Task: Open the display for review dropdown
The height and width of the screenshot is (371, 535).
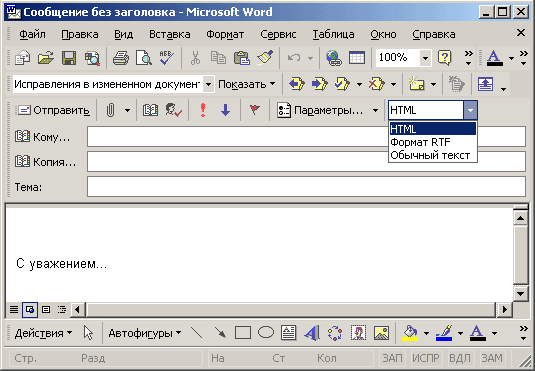Action: point(208,84)
